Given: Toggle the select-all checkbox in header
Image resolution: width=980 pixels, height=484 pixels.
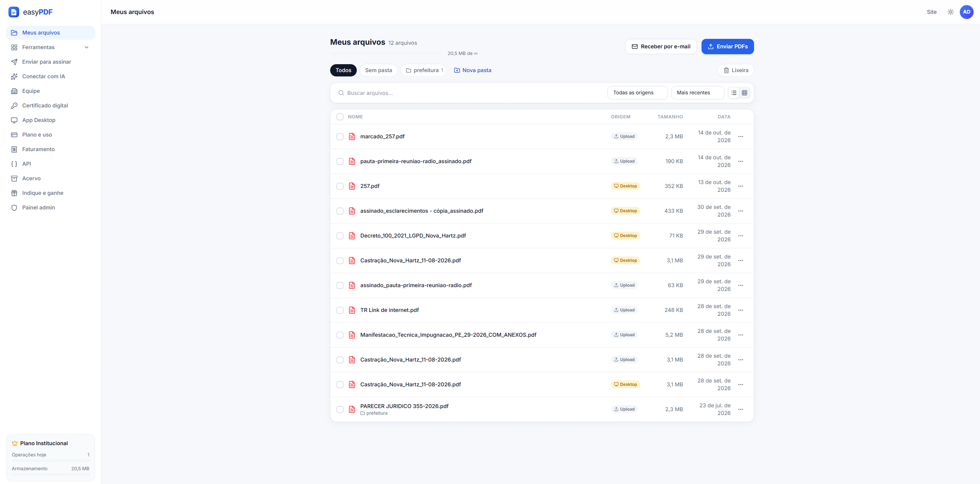Looking at the screenshot, I should point(340,117).
